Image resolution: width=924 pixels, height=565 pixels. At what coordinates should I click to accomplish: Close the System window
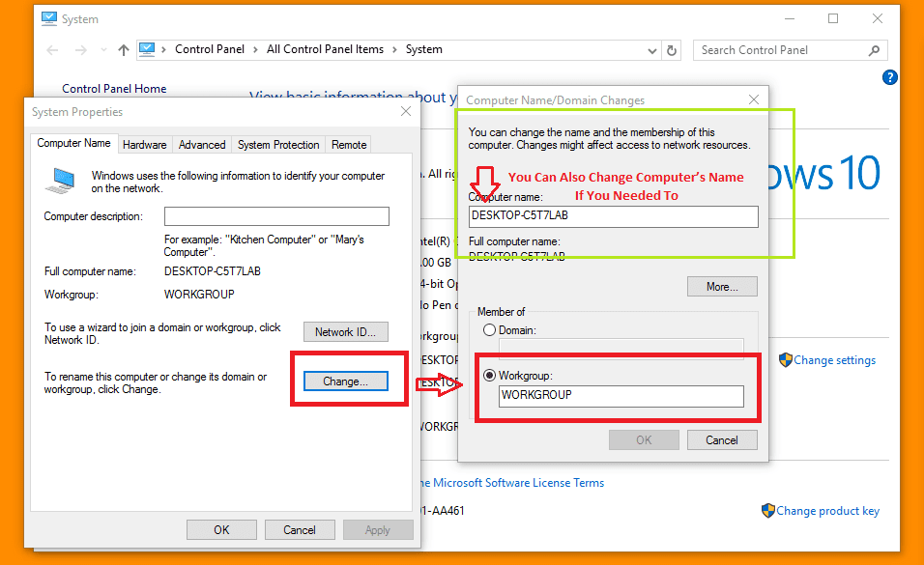(878, 19)
